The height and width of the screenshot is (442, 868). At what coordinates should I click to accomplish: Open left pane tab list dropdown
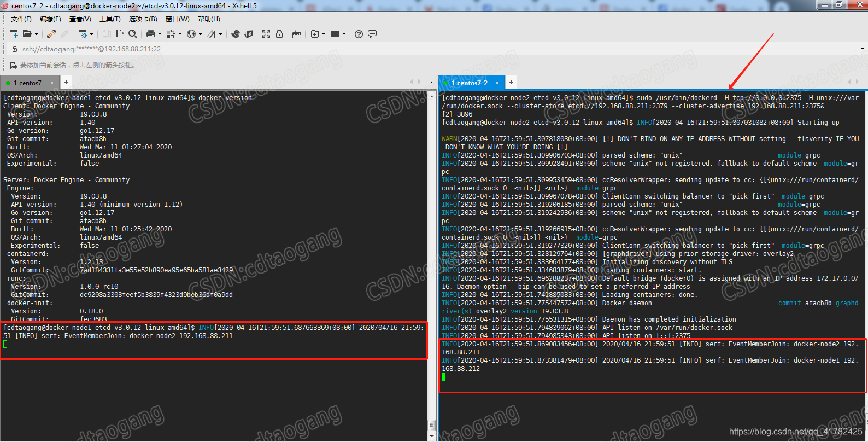432,83
